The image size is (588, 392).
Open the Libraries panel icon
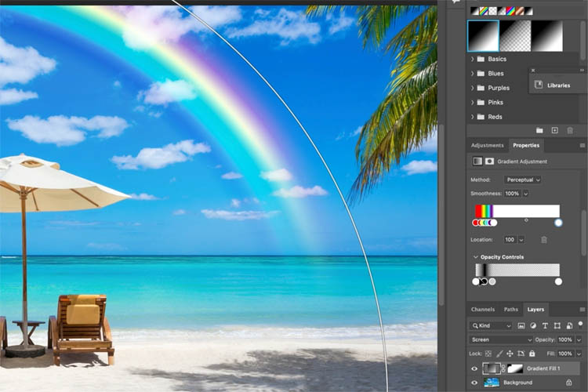point(539,85)
